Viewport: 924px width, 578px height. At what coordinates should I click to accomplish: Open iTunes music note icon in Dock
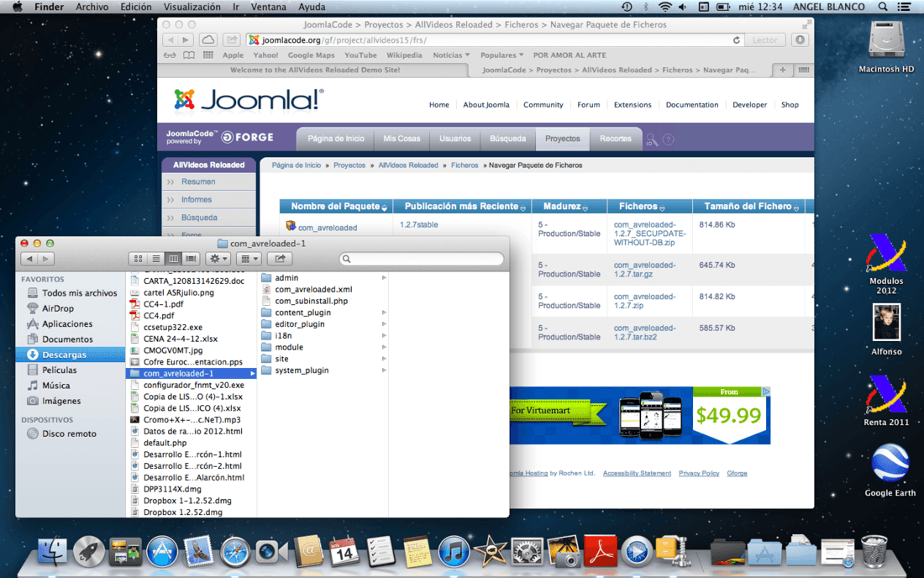[x=454, y=552]
